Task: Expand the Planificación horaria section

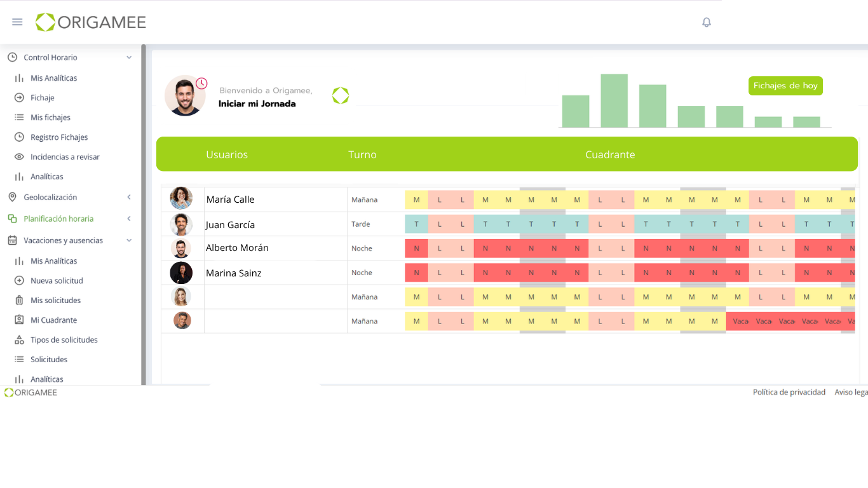Action: point(129,219)
